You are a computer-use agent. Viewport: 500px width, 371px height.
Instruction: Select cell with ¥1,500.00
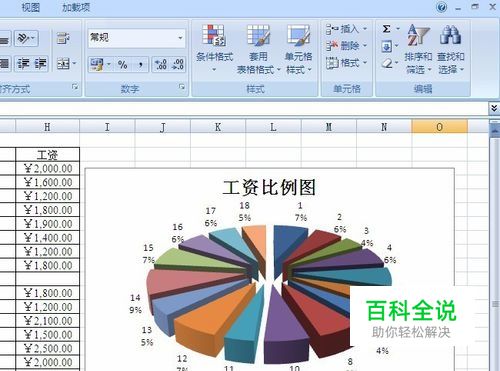click(x=47, y=334)
